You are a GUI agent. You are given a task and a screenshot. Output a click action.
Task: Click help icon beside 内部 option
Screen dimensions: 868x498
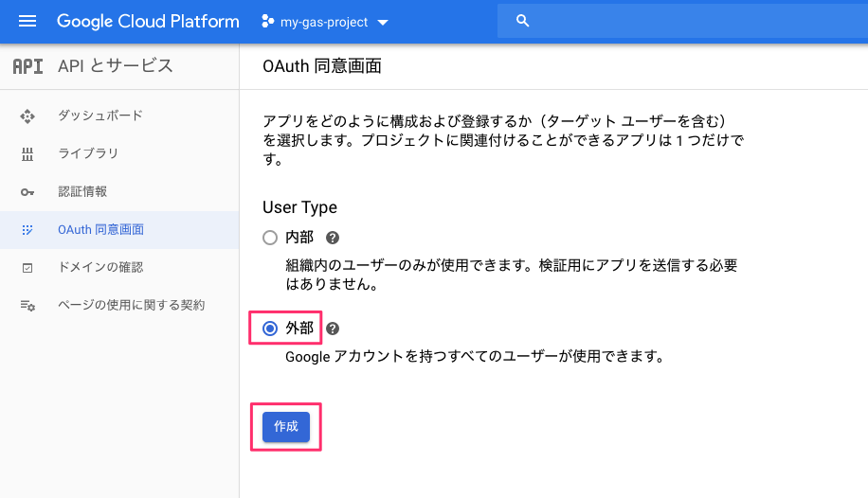pyautogui.click(x=333, y=238)
